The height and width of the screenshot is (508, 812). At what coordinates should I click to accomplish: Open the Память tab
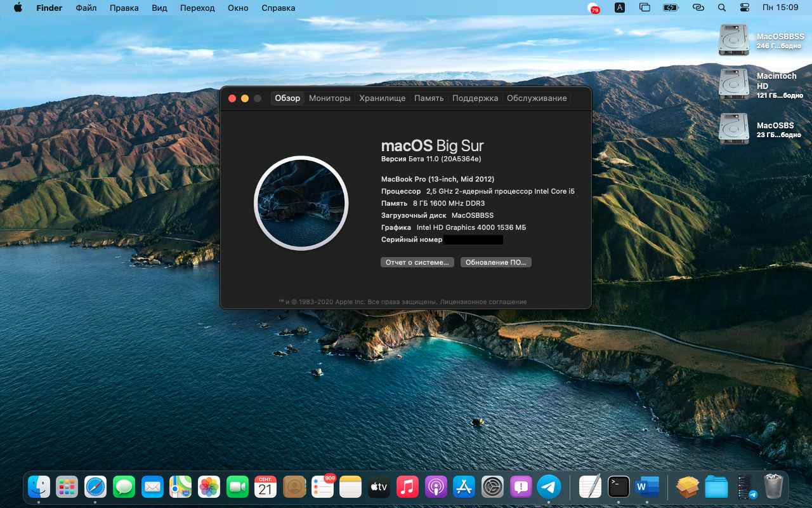[x=429, y=98]
